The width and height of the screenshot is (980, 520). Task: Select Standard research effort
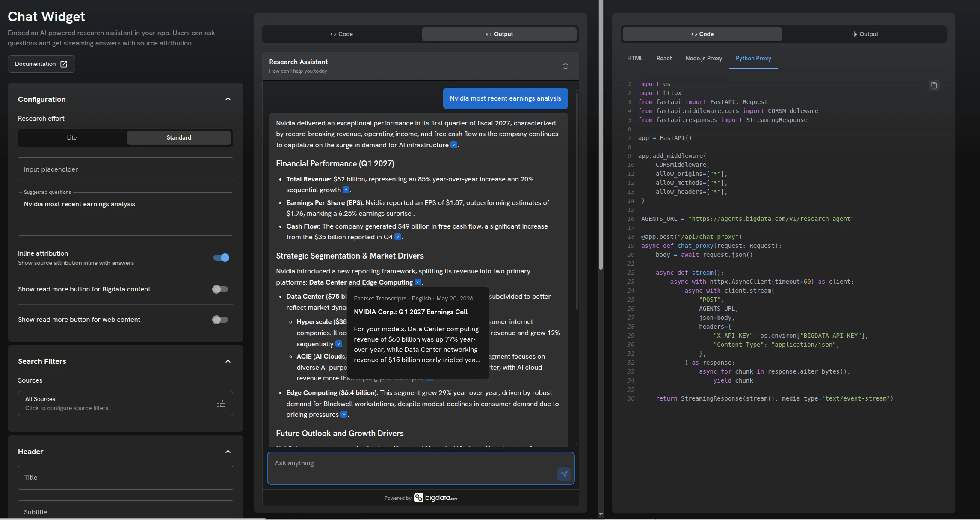(179, 137)
